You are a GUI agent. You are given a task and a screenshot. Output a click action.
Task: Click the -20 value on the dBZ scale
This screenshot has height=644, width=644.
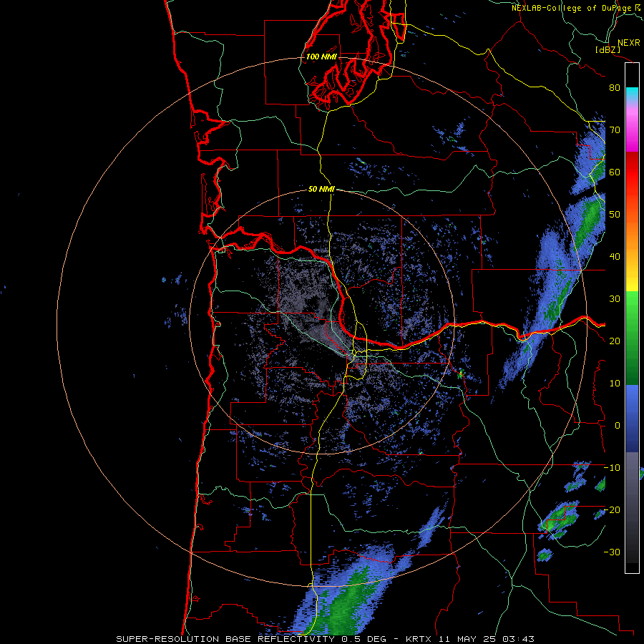pos(612,509)
